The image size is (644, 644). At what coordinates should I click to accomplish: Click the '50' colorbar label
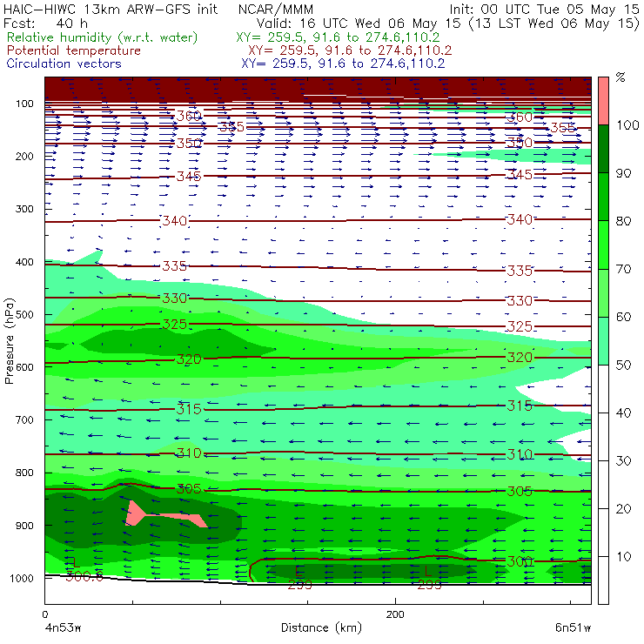[x=623, y=365]
